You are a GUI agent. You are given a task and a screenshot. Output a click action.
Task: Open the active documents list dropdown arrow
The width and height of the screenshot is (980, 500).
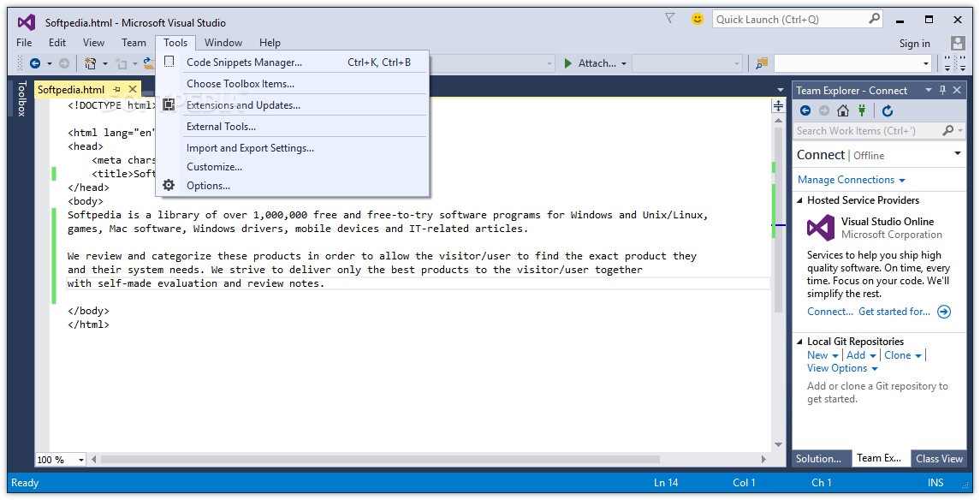[780, 90]
